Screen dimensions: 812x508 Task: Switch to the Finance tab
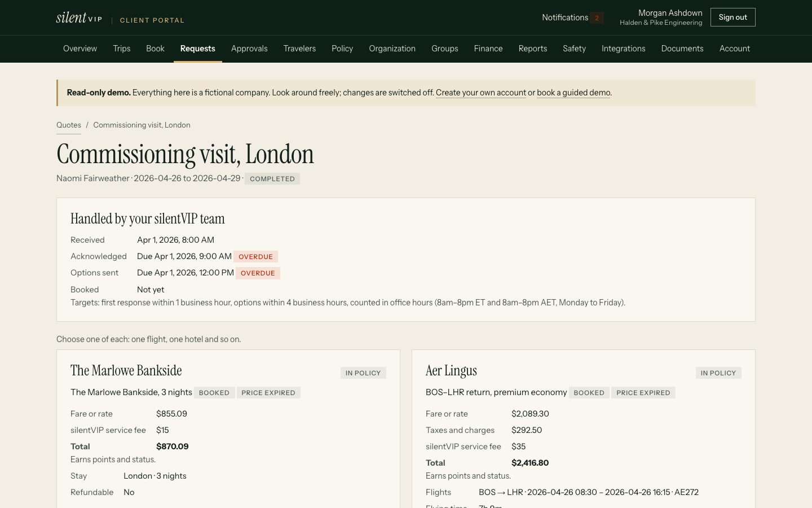[488, 49]
